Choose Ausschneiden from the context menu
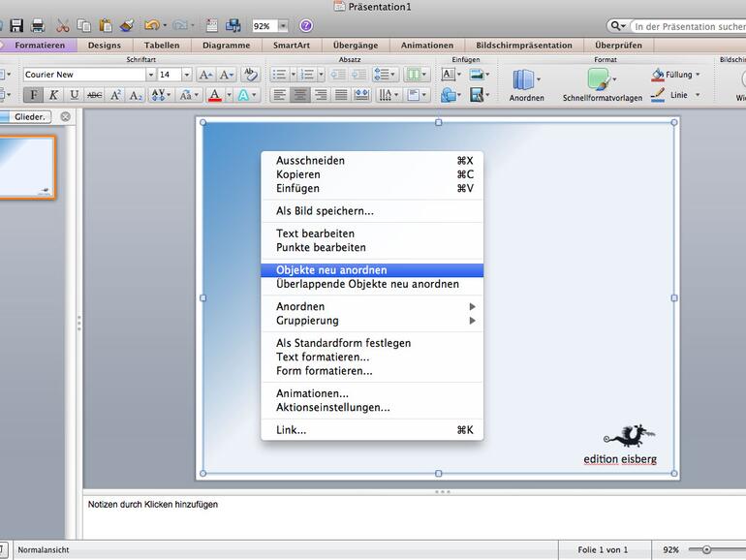 pos(372,161)
